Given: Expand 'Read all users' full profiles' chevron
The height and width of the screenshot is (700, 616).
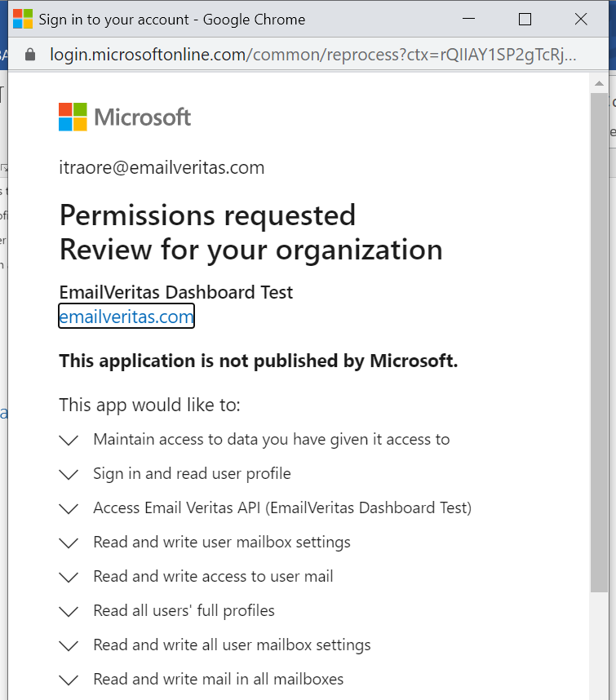Looking at the screenshot, I should 69,611.
